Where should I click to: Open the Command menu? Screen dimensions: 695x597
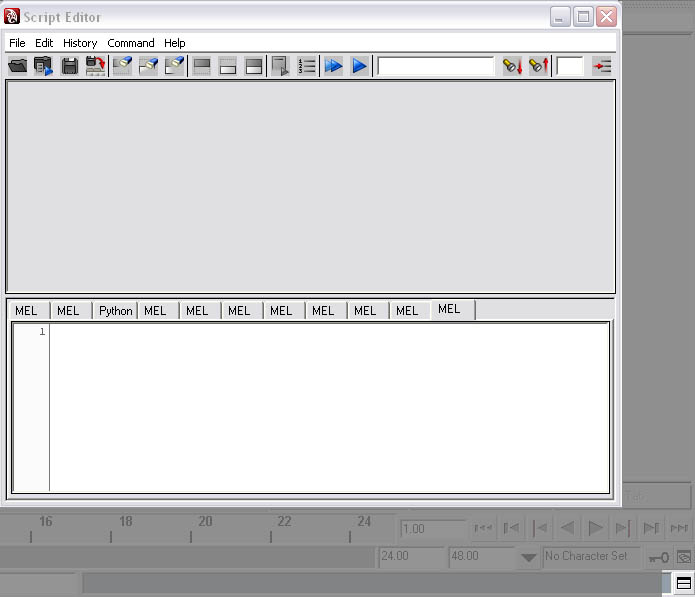[131, 43]
